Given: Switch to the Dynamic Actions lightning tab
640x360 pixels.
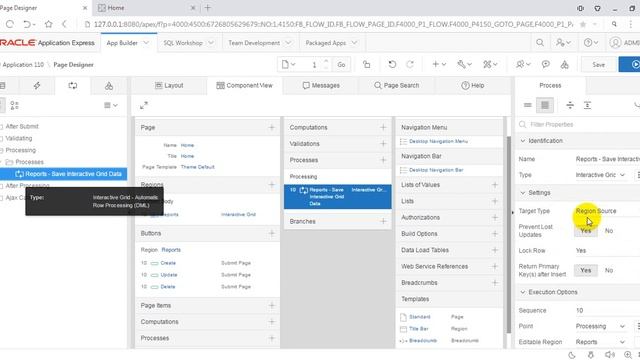Looking at the screenshot, I should pyautogui.click(x=37, y=85).
